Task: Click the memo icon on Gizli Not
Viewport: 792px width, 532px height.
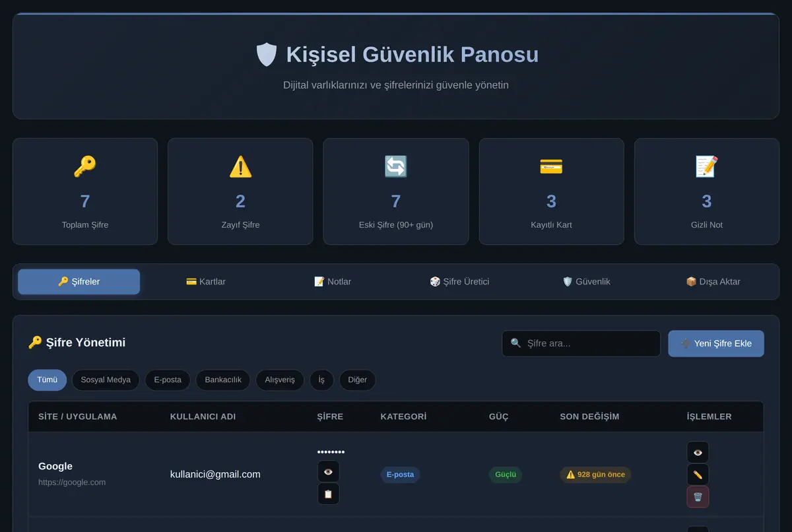Action: [707, 167]
